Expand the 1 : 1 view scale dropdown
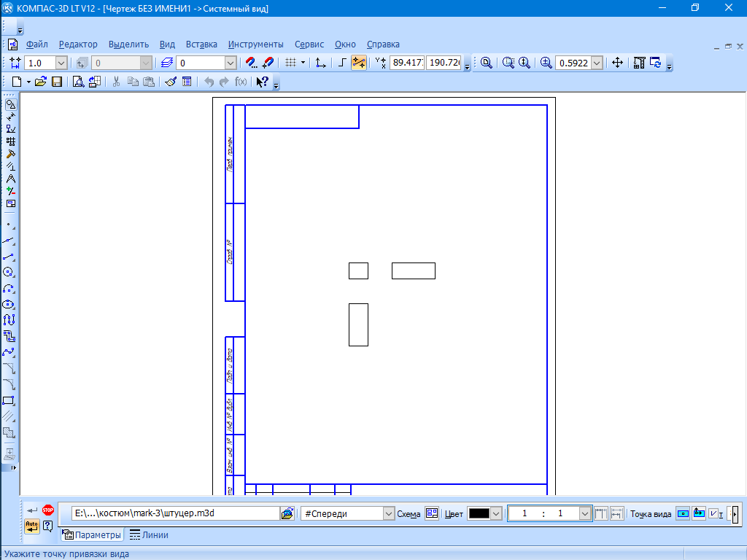747x560 pixels. point(585,514)
